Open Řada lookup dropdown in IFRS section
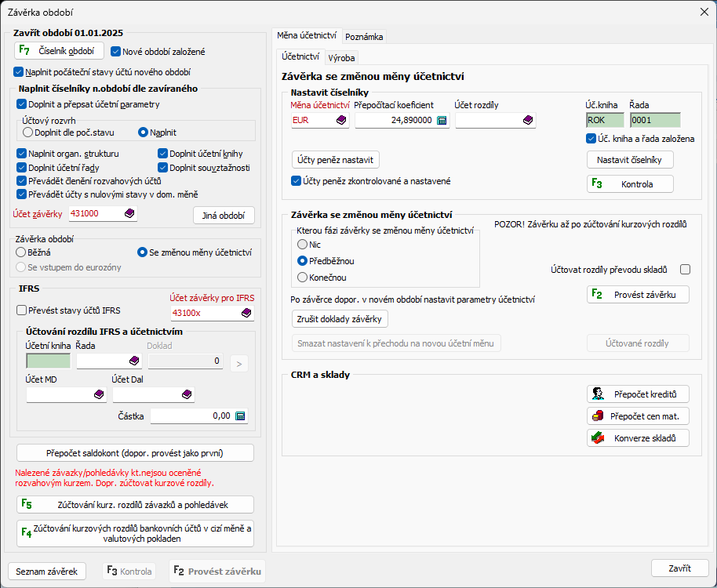Image resolution: width=717 pixels, height=588 pixels. [133, 361]
